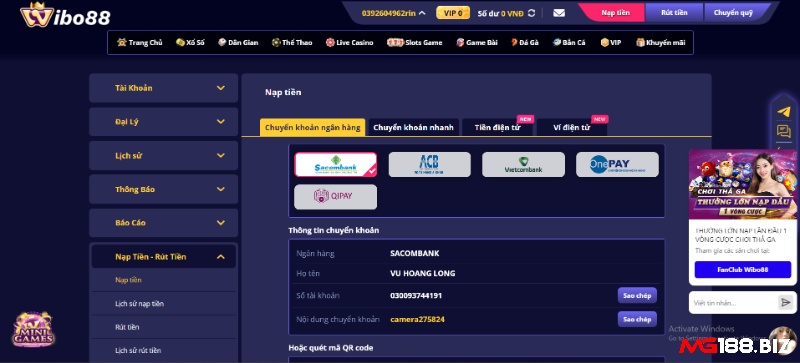
Task: Open Đá Gà in navigation
Action: point(524,42)
